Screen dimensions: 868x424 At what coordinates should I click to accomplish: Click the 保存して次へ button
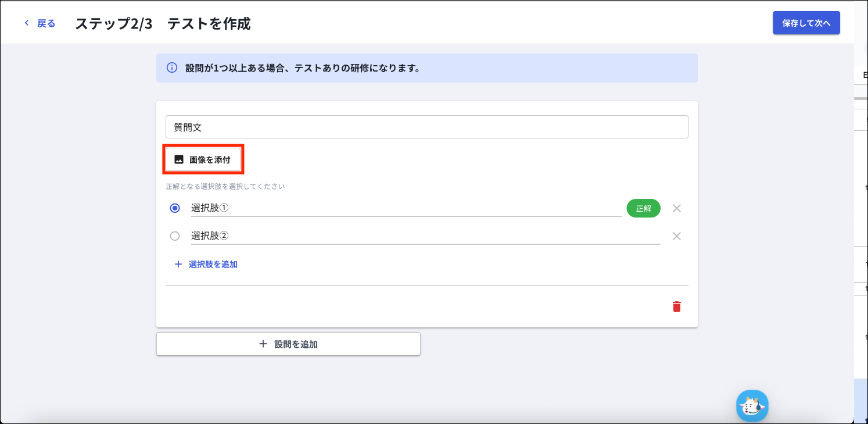pyautogui.click(x=806, y=23)
